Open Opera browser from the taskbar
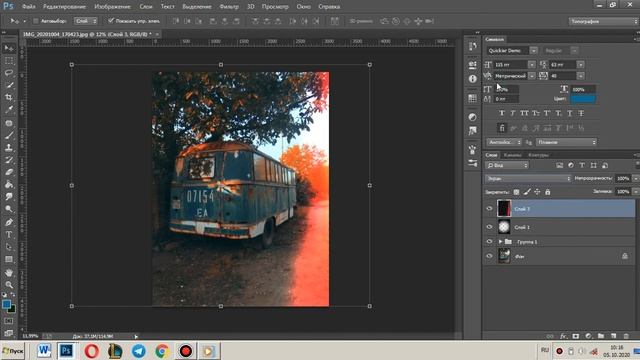Image resolution: width=640 pixels, height=360 pixels. (91, 351)
